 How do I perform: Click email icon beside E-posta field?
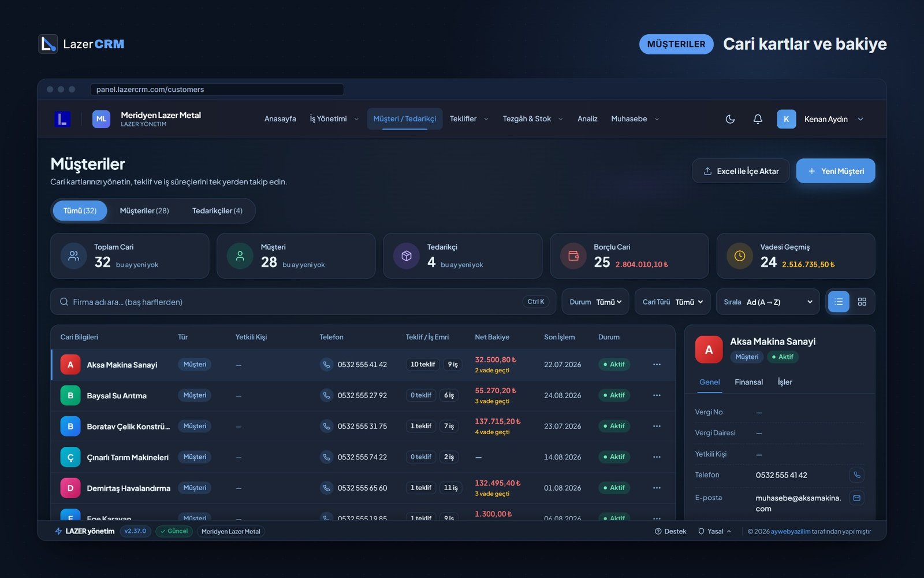pos(857,498)
